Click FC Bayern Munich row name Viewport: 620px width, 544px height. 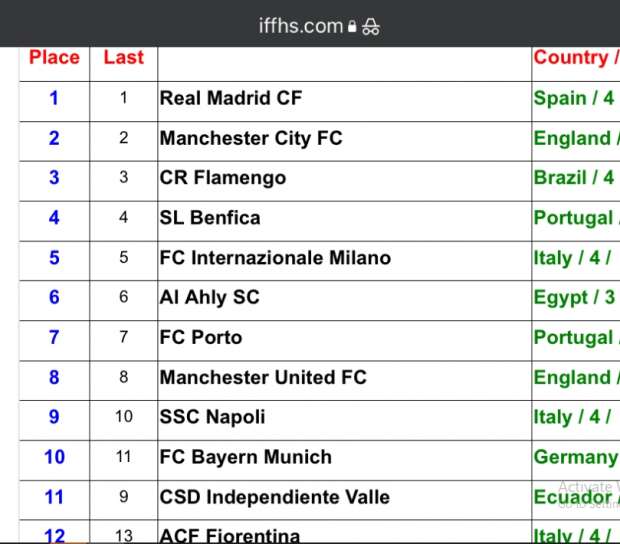tap(246, 458)
